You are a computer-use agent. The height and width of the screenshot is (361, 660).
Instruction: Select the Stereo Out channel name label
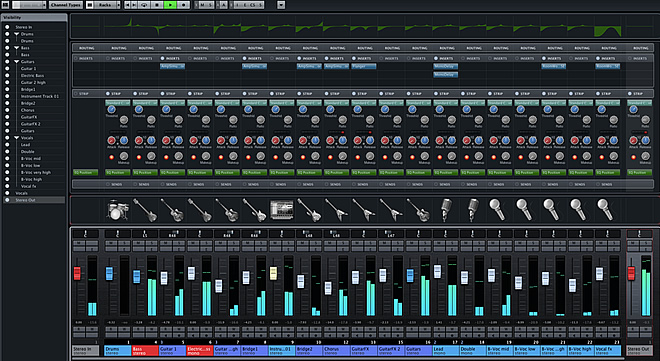click(x=639, y=350)
